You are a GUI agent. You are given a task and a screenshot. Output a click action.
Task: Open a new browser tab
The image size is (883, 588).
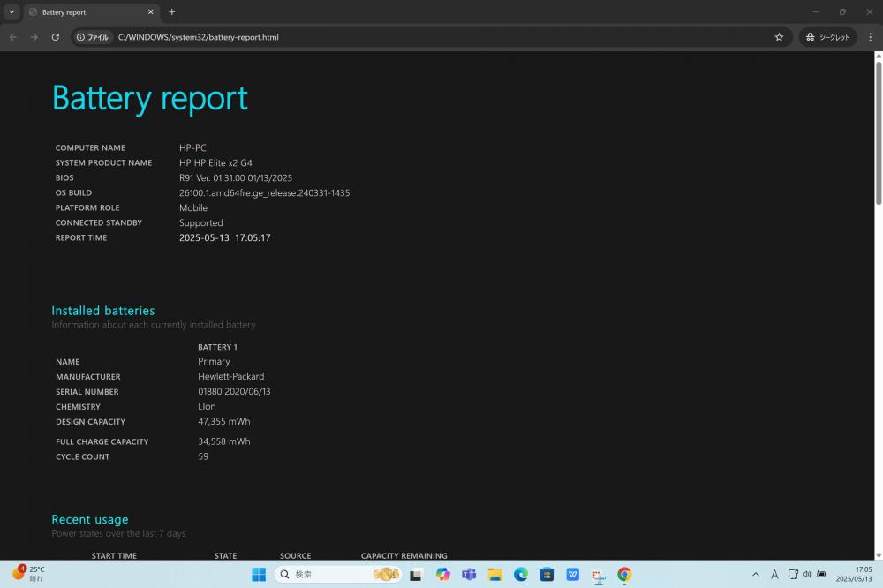[x=172, y=11]
